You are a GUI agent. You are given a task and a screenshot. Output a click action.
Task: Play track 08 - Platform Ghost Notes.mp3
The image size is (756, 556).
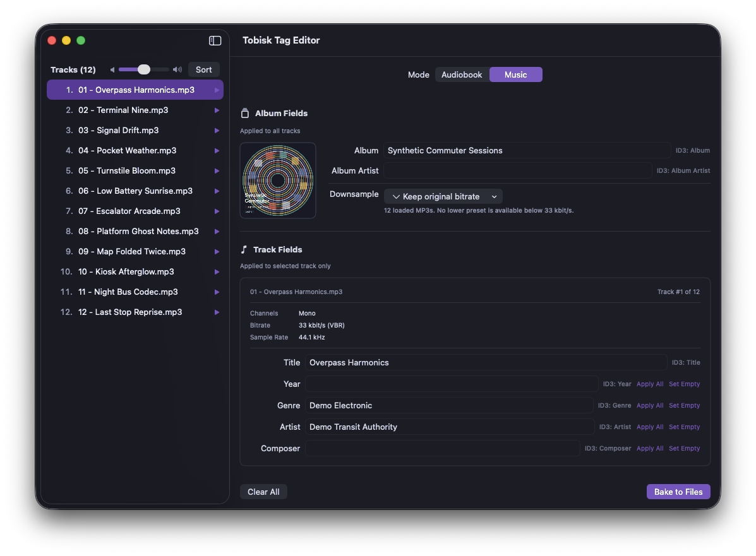click(217, 232)
